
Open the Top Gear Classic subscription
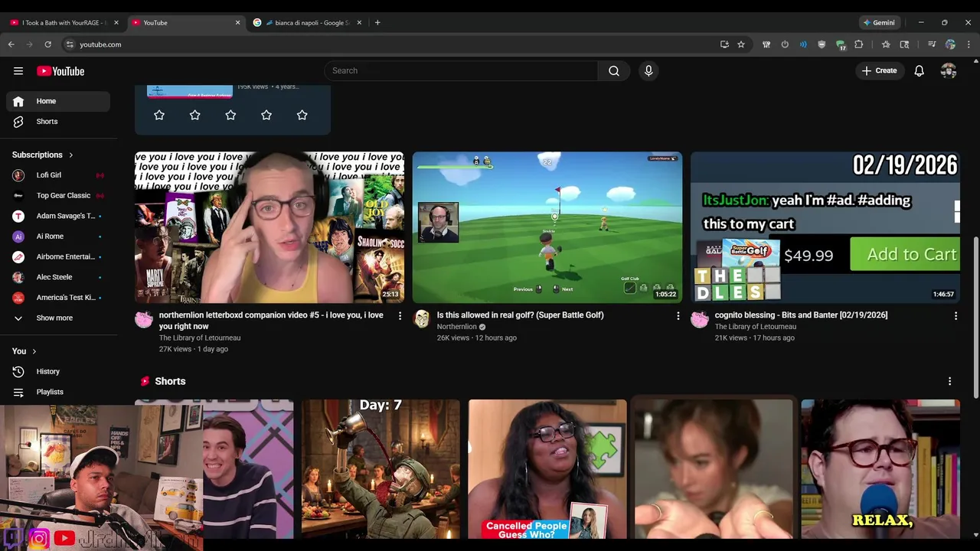click(x=58, y=195)
